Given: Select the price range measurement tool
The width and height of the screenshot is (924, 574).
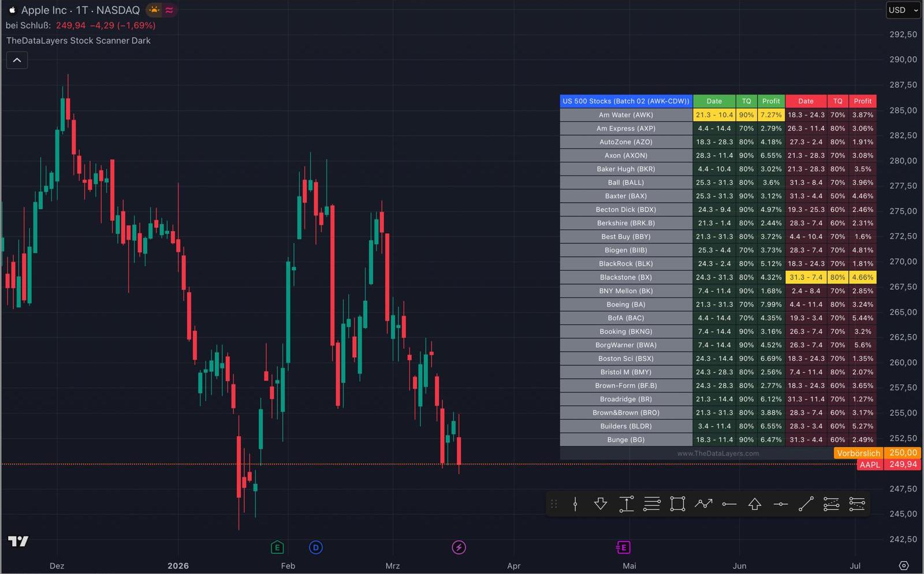Looking at the screenshot, I should pyautogui.click(x=627, y=504).
